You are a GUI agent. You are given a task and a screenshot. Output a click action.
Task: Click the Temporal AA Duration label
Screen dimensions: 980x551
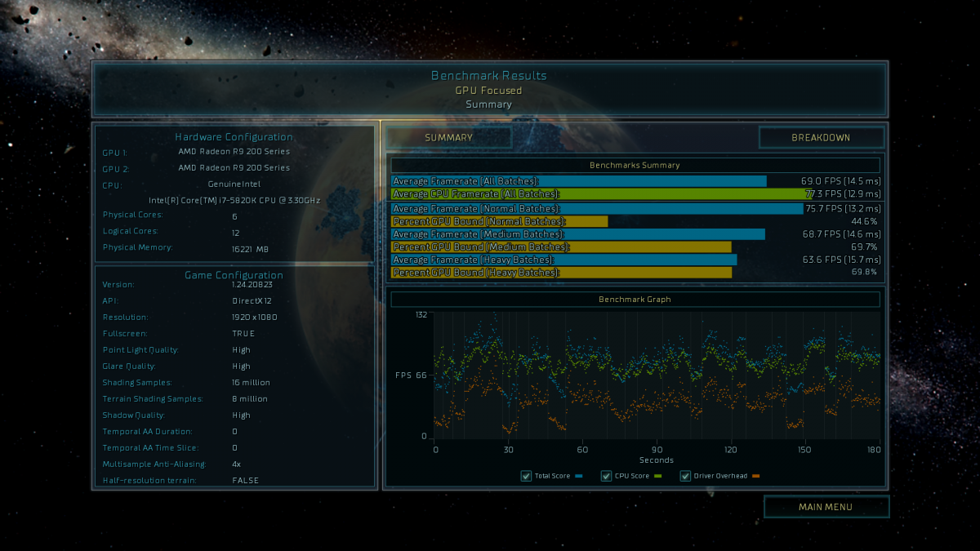[x=147, y=432]
